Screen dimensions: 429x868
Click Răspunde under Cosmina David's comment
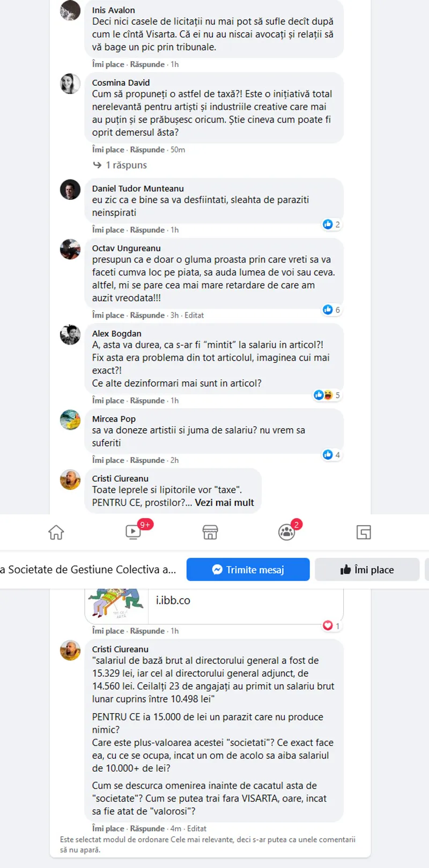(147, 150)
